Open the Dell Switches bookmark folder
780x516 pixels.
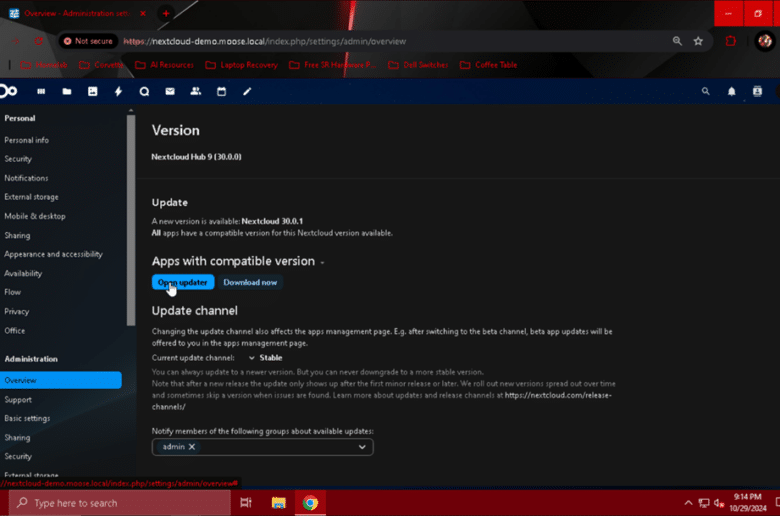[418, 65]
